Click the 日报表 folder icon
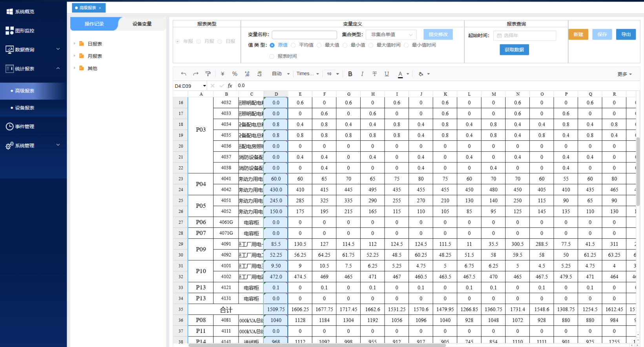 click(x=82, y=44)
